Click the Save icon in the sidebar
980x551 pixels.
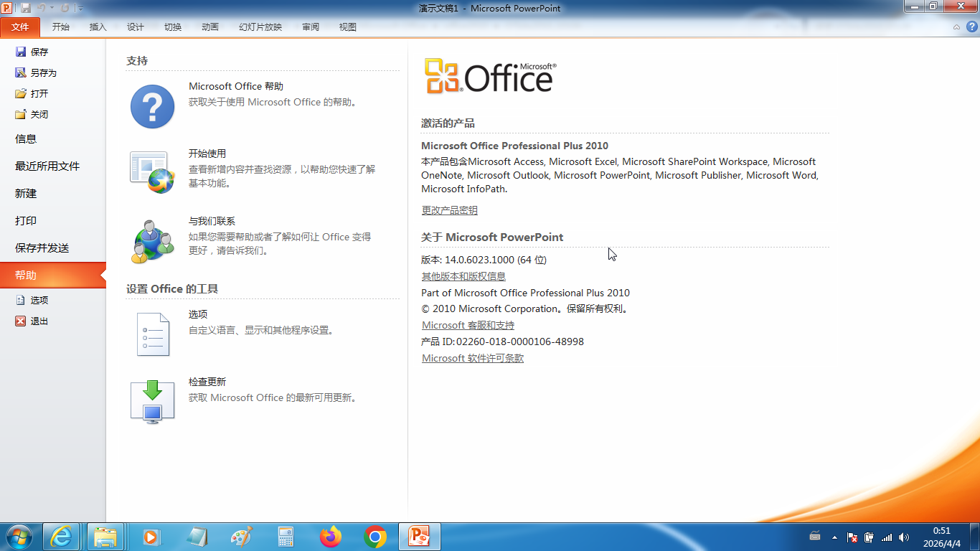(x=21, y=52)
